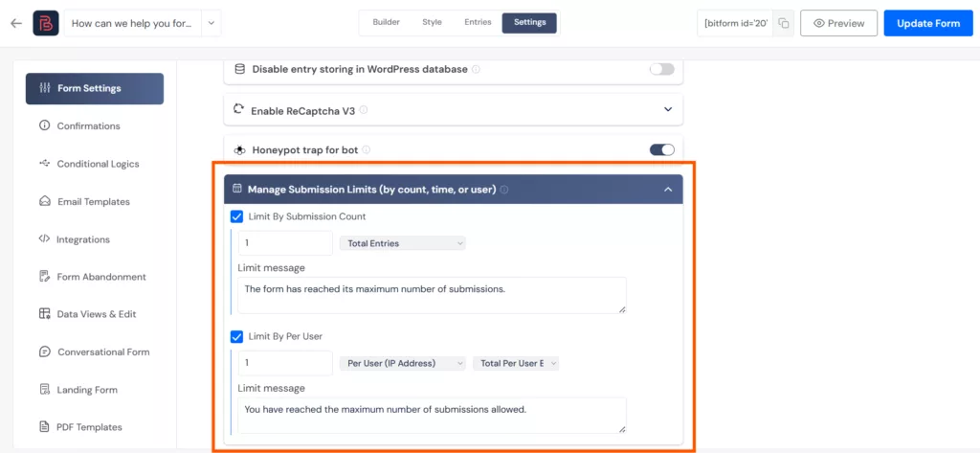This screenshot has width=980, height=453.
Task: Open Email Templates section
Action: click(94, 201)
